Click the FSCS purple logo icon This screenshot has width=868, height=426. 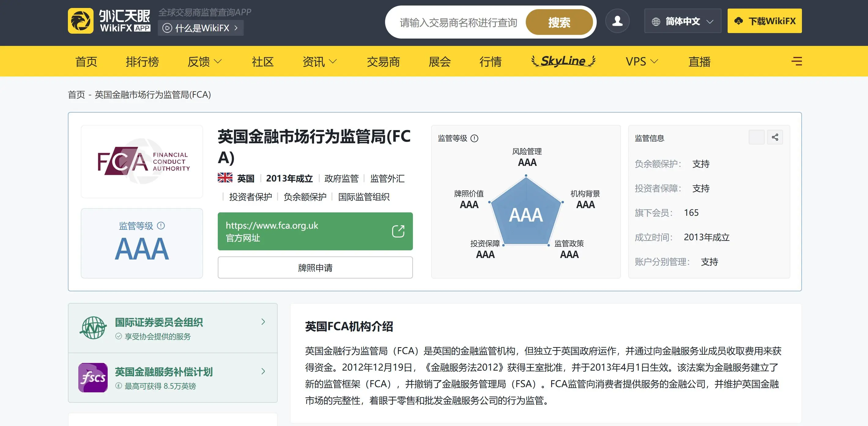[x=93, y=377]
